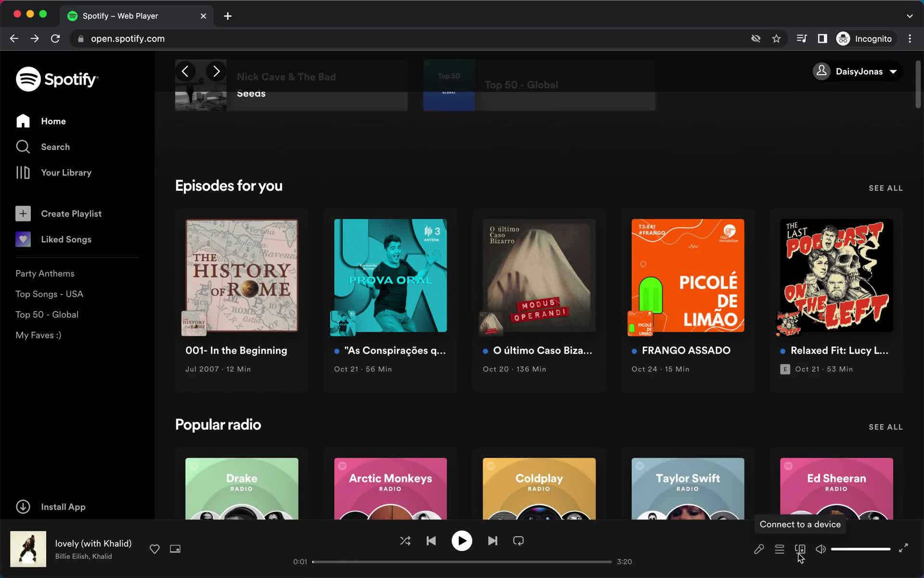Open The History of Rome episode cover

coord(242,276)
